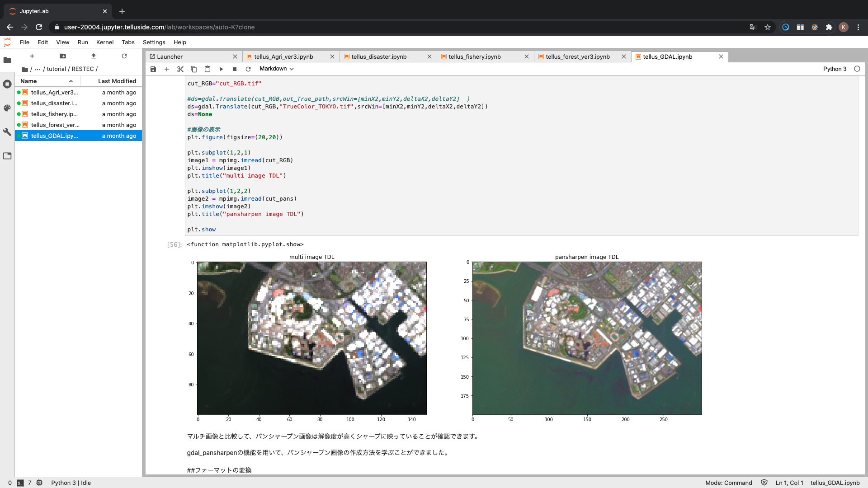Cut selected cells with scissors icon
This screenshot has height=488, width=868.
(x=180, y=69)
